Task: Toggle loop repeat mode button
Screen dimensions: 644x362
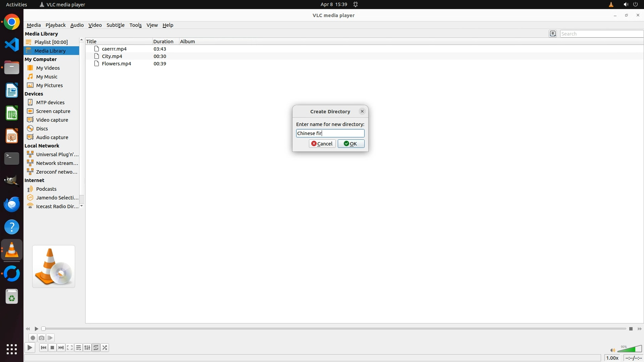Action: (x=96, y=348)
